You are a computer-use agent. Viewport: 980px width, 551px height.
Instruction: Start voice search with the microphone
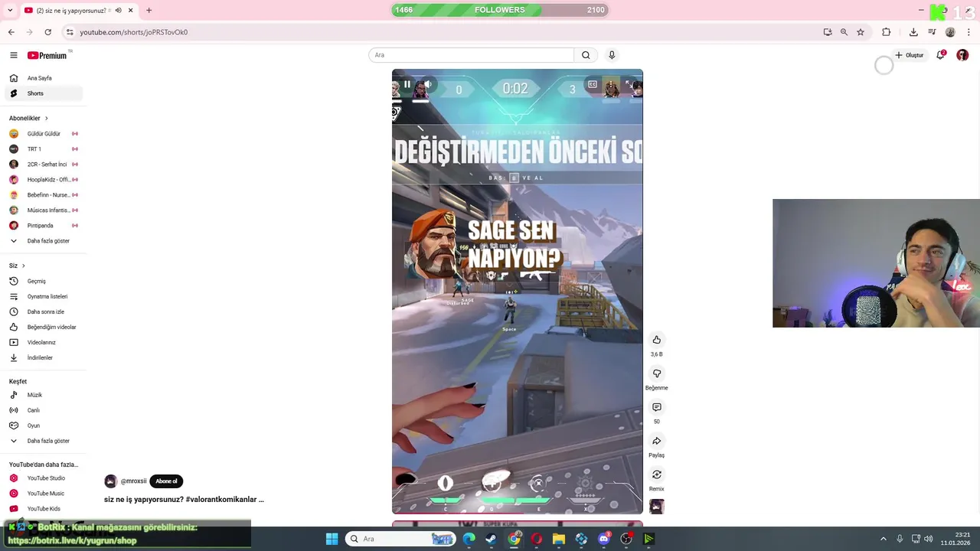612,55
